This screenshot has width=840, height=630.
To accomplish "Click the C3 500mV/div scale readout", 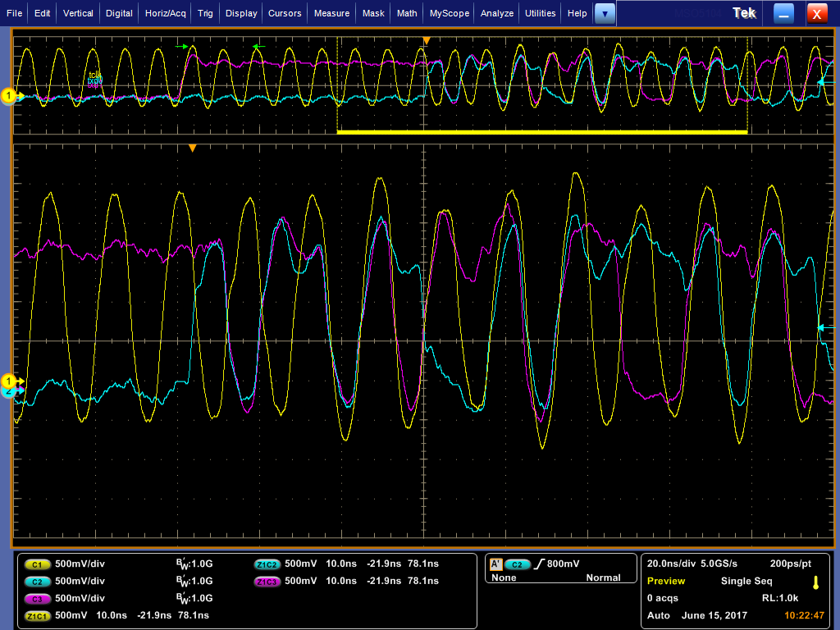I will (80, 598).
